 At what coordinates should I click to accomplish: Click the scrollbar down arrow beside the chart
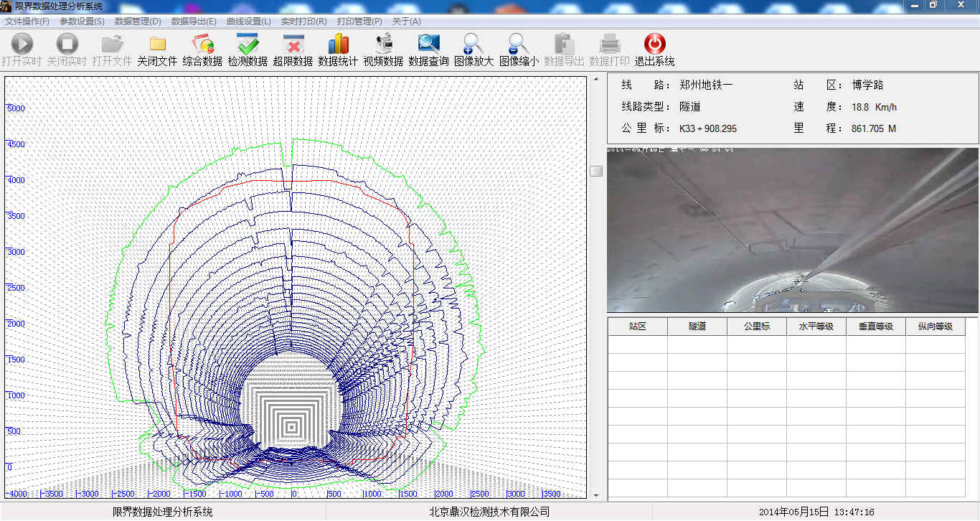coord(595,494)
